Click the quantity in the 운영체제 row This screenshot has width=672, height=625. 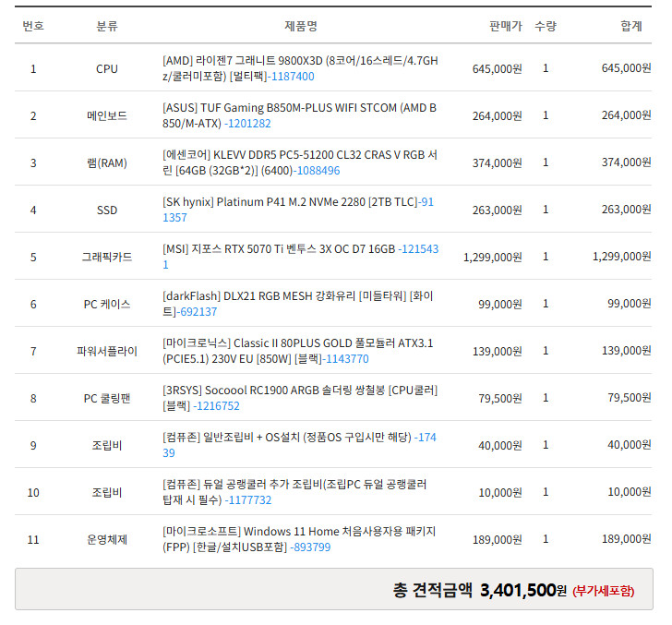click(x=546, y=539)
